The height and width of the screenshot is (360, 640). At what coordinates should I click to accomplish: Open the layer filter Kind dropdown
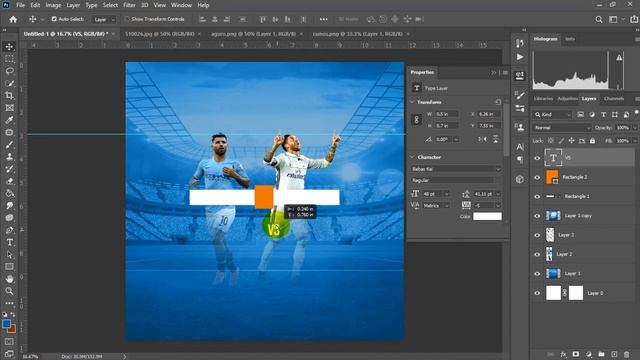(x=553, y=115)
